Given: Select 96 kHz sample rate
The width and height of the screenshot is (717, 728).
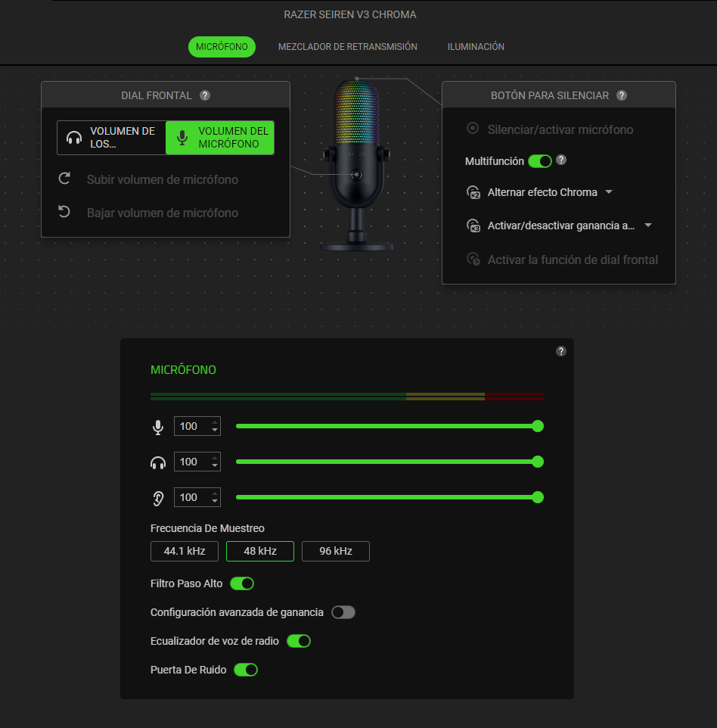Looking at the screenshot, I should point(336,551).
